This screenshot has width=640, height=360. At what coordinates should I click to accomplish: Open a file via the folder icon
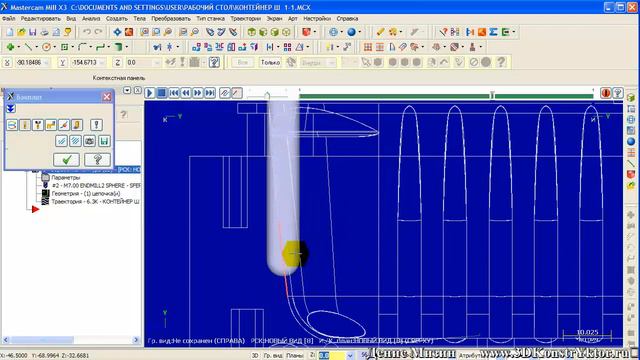(x=21, y=32)
